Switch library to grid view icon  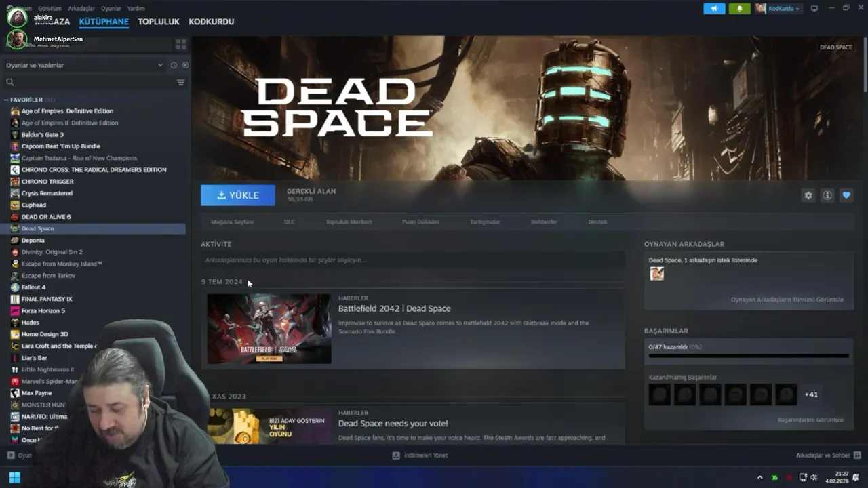(x=181, y=44)
